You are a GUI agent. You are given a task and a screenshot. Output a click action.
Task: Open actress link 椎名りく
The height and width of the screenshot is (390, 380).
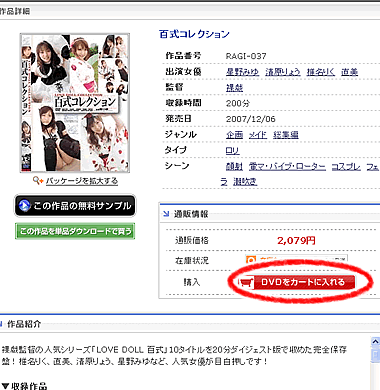tap(321, 72)
